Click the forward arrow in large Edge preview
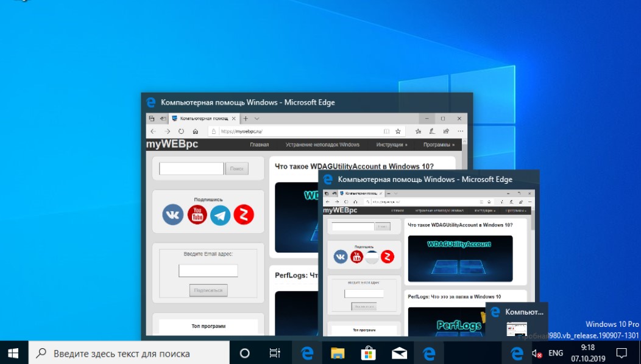 (167, 131)
